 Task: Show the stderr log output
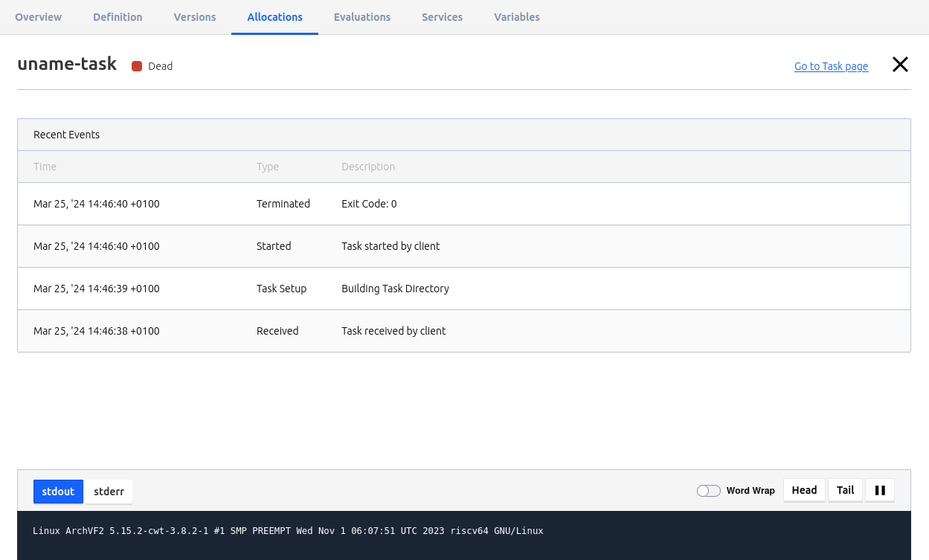point(109,492)
